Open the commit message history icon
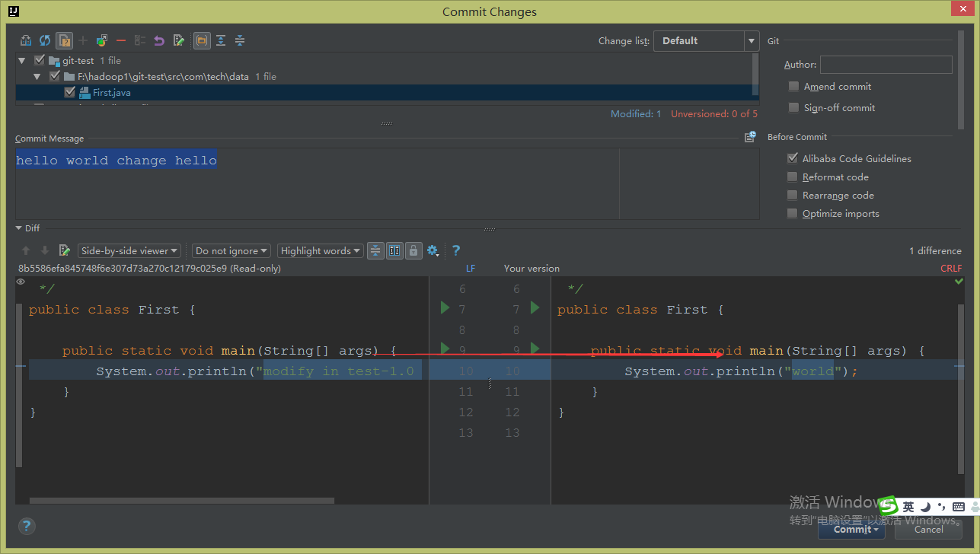980x554 pixels. pos(750,137)
